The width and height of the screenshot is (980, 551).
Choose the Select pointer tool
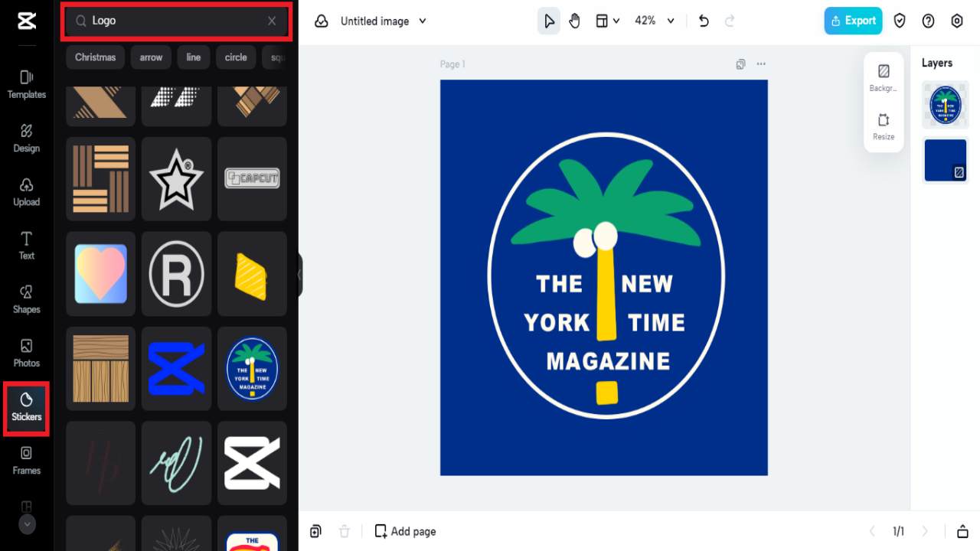point(549,21)
